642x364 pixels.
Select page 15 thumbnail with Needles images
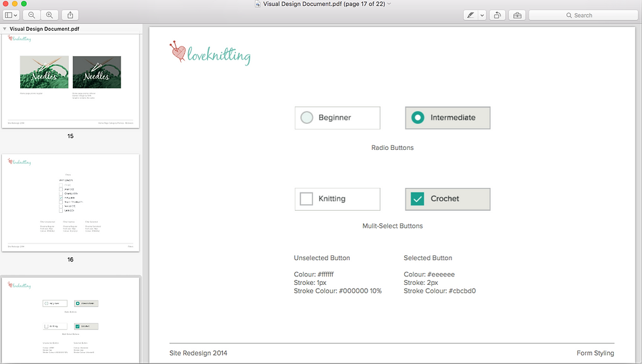point(71,81)
